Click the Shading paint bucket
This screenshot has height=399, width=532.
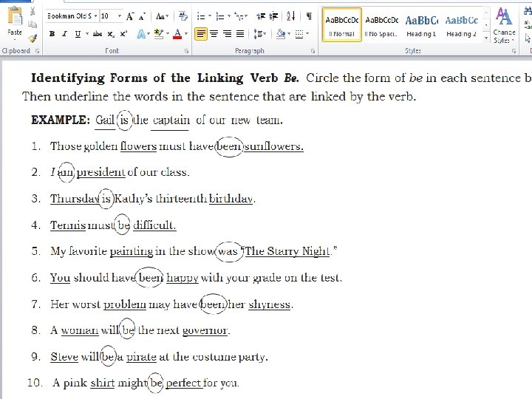[x=281, y=33]
